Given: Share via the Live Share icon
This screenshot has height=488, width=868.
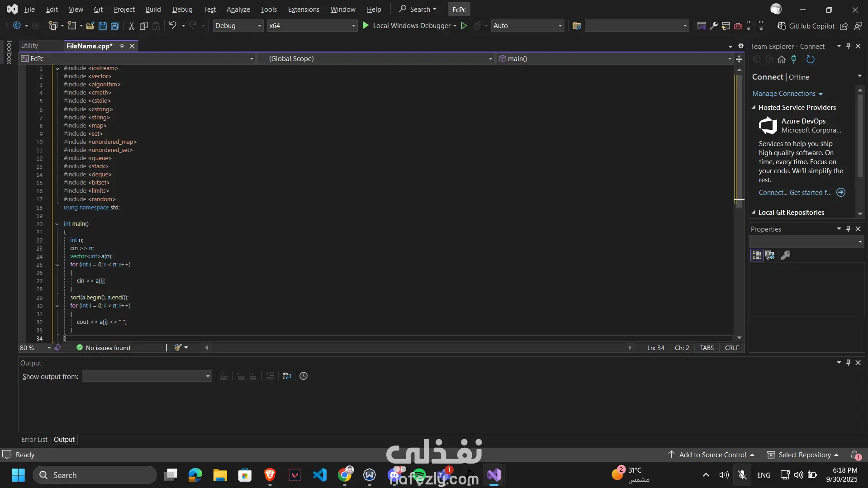Looking at the screenshot, I should (844, 26).
